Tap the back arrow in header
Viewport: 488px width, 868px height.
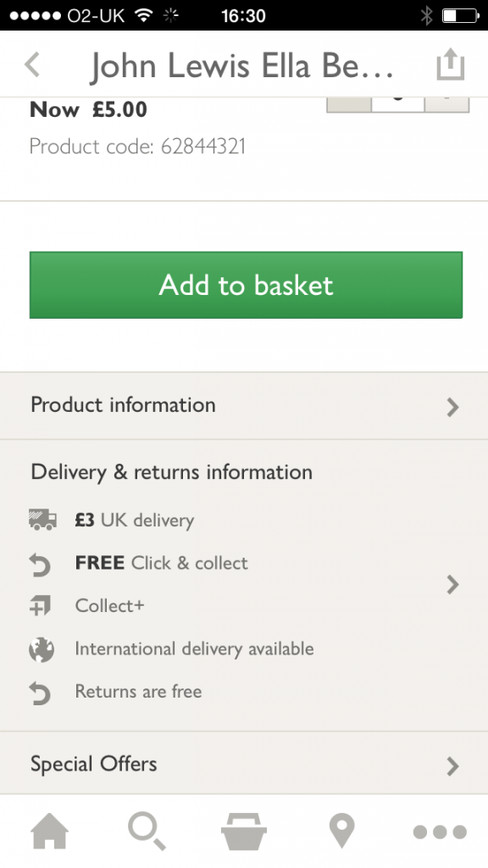(x=32, y=64)
